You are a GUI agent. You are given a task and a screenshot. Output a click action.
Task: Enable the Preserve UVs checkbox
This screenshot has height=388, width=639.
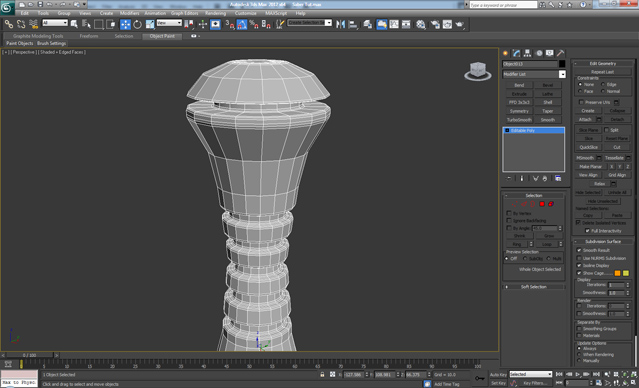[x=581, y=102]
